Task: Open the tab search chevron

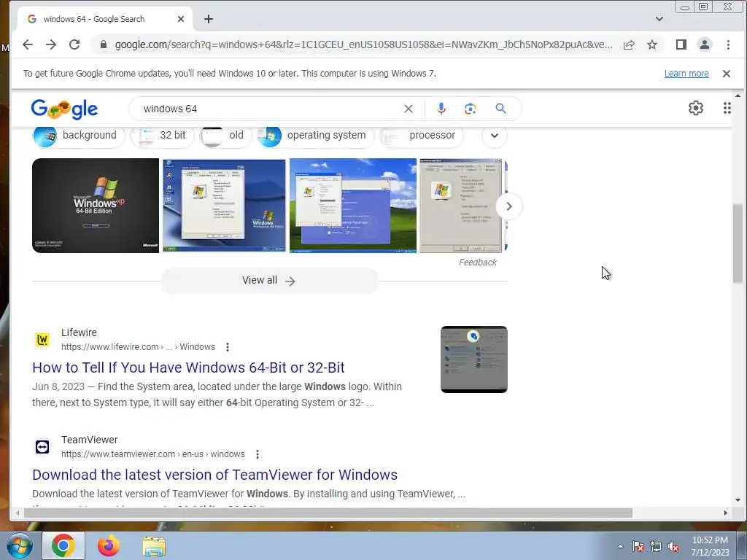Action: point(659,19)
